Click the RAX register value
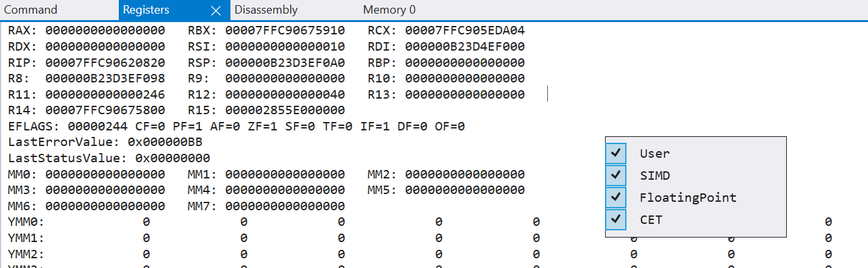Screen dimensions: 868x268 tap(105, 30)
